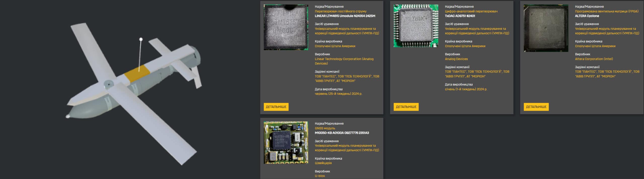Open M10050-KB GNSS module thumbnail image
The width and height of the screenshot is (644, 179).
(x=286, y=143)
